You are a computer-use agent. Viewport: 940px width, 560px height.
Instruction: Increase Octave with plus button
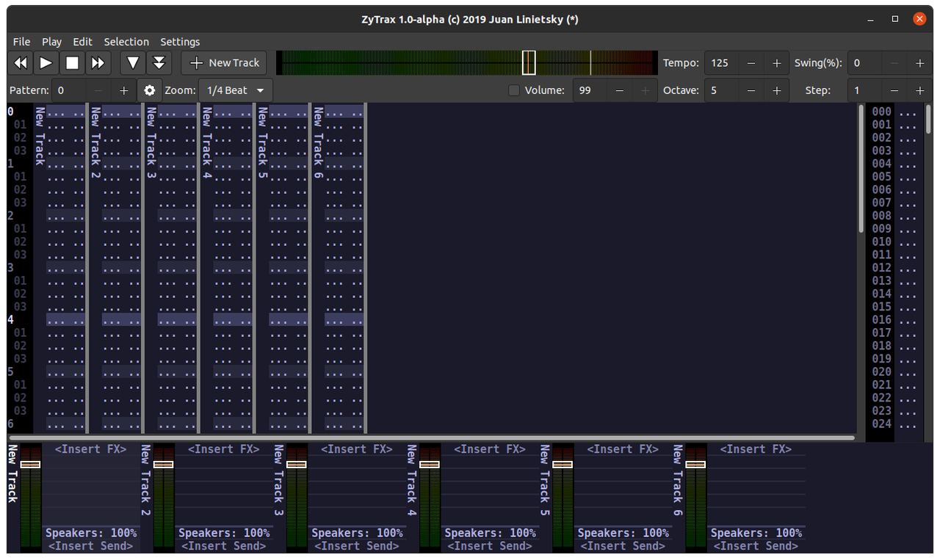point(776,90)
